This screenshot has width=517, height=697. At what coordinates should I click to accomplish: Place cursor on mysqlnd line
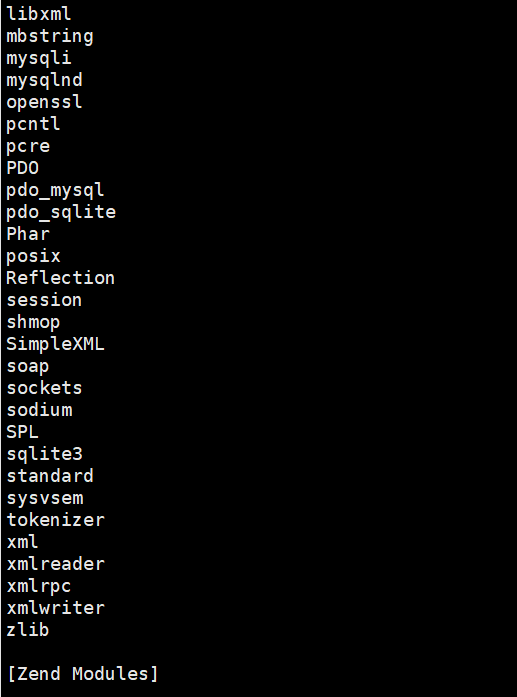[x=44, y=80]
